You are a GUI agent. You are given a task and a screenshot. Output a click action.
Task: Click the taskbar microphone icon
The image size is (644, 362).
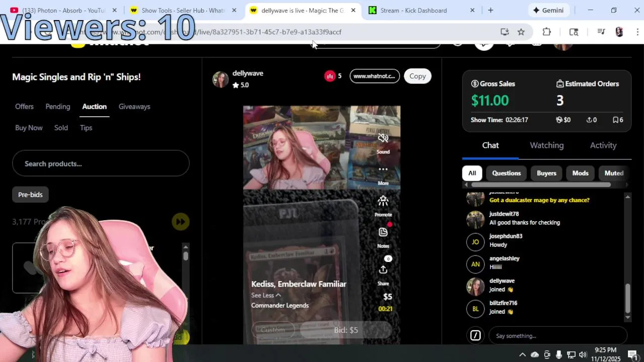(559, 354)
